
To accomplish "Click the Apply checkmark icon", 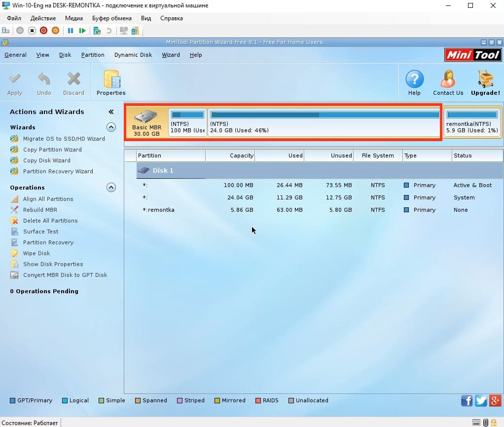I will pos(15,79).
